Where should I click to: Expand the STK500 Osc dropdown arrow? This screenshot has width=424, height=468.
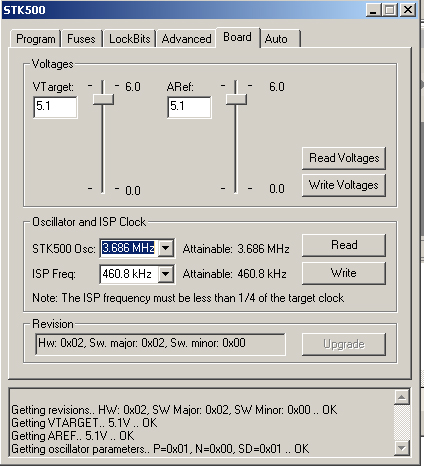click(x=166, y=248)
